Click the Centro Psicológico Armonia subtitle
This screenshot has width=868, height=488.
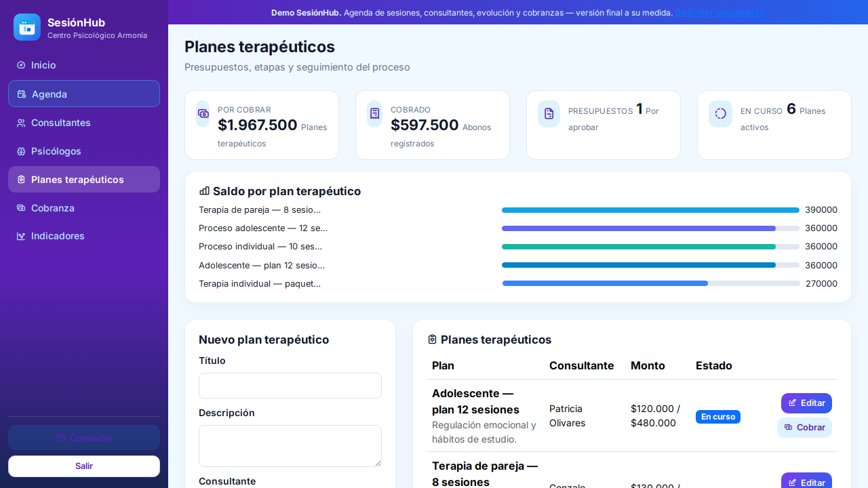97,35
